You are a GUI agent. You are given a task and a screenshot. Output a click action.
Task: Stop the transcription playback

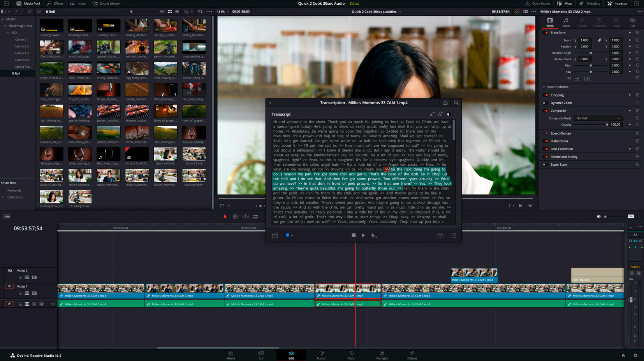click(x=354, y=235)
